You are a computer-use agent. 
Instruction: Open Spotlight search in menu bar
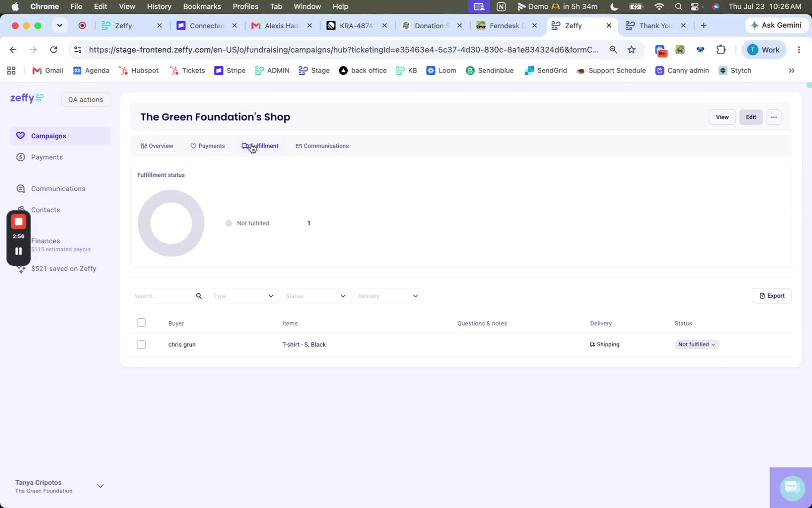point(678,7)
